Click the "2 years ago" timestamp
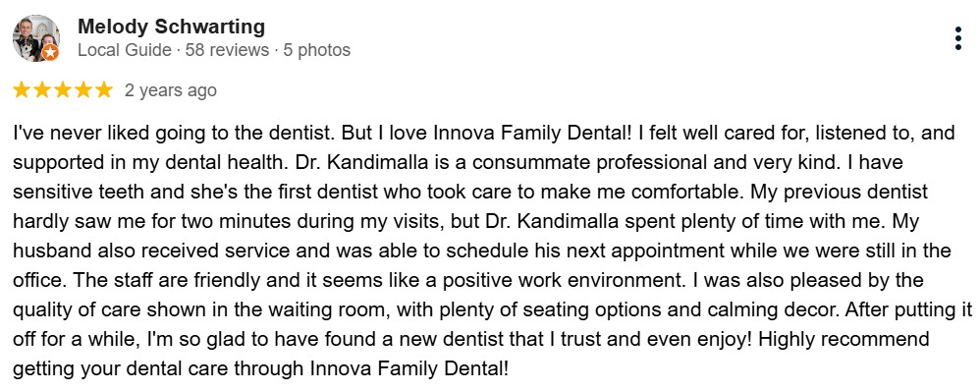This screenshot has height=391, width=980. tap(171, 90)
